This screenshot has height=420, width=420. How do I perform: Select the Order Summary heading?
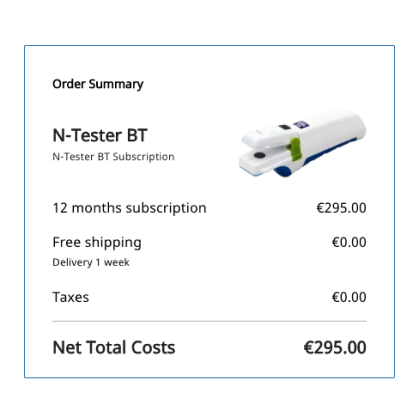point(98,84)
